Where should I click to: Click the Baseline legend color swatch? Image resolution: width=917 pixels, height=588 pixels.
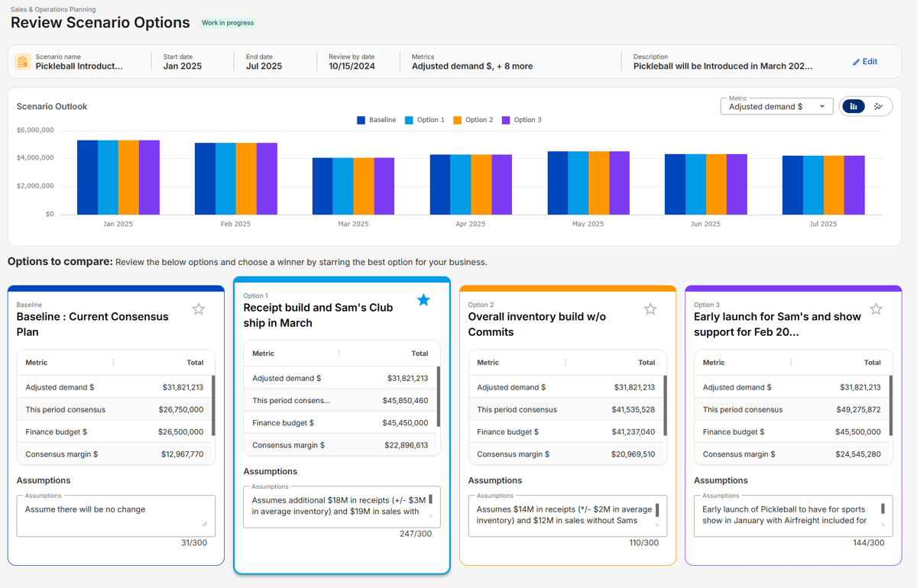click(361, 120)
